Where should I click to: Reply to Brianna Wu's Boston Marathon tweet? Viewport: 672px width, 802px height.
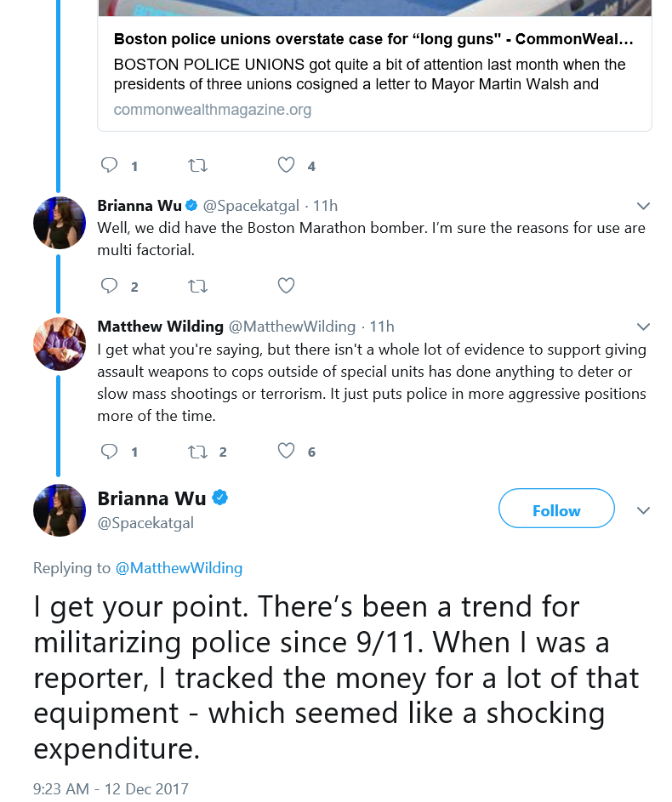109,286
